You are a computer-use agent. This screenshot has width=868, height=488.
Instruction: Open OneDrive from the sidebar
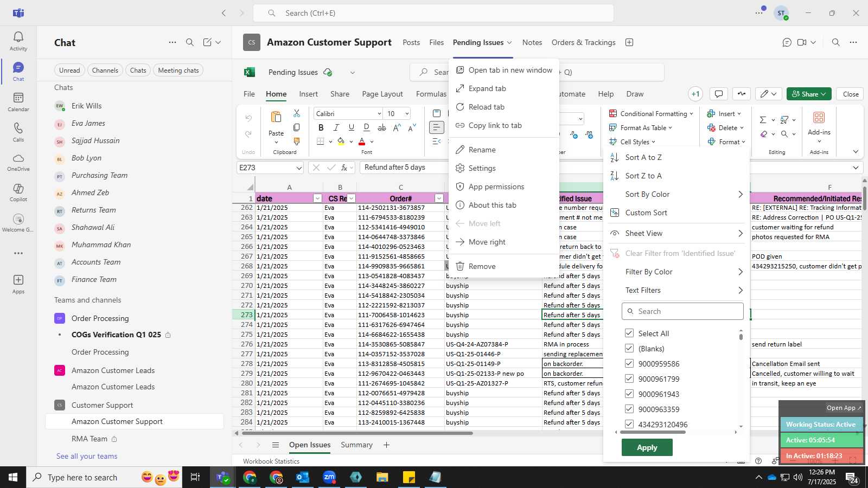(x=18, y=162)
